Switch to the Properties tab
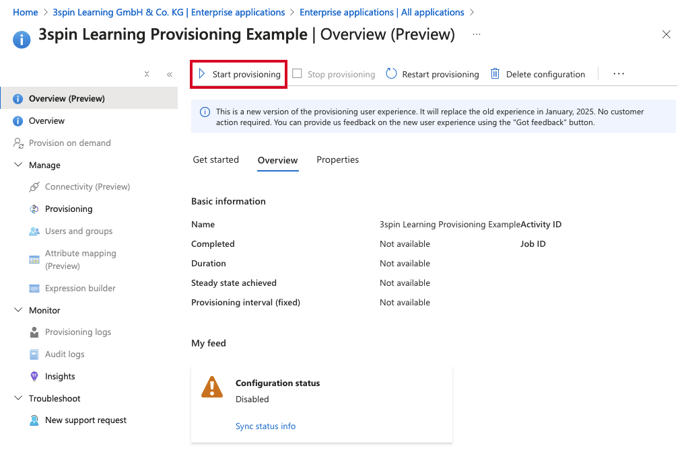This screenshot has height=454, width=688. click(337, 160)
